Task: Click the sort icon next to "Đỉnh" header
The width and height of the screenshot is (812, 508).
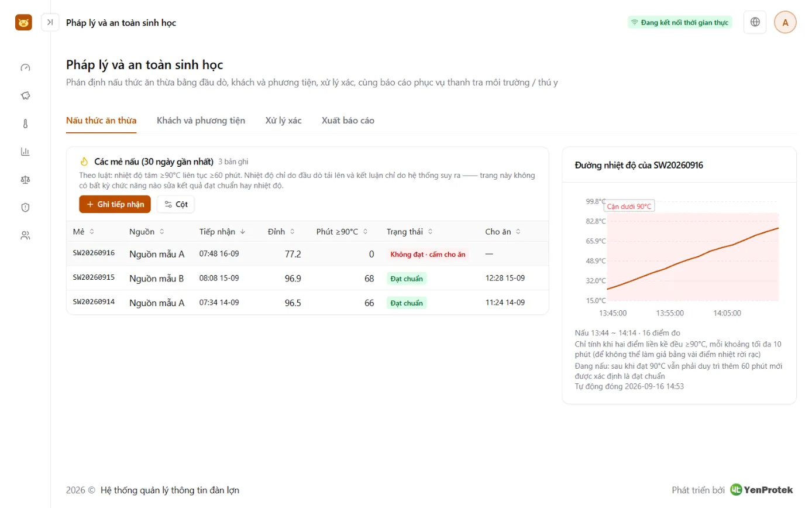Action: coord(293,232)
